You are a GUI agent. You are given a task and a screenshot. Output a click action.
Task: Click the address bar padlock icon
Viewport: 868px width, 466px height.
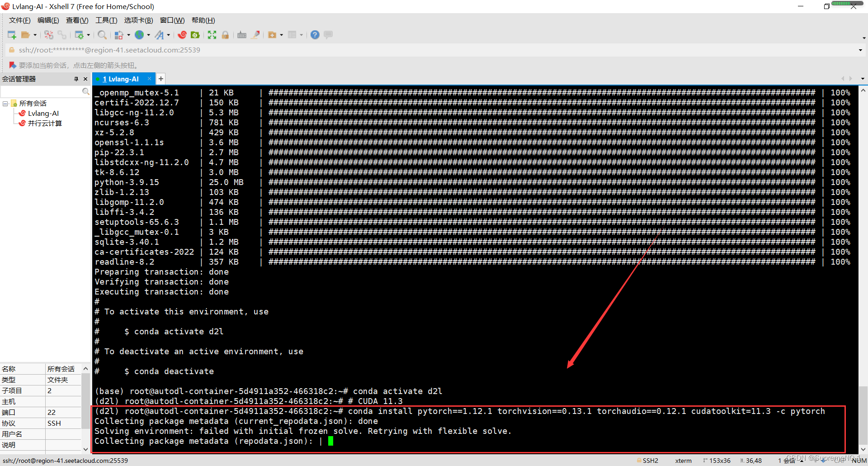click(12, 50)
